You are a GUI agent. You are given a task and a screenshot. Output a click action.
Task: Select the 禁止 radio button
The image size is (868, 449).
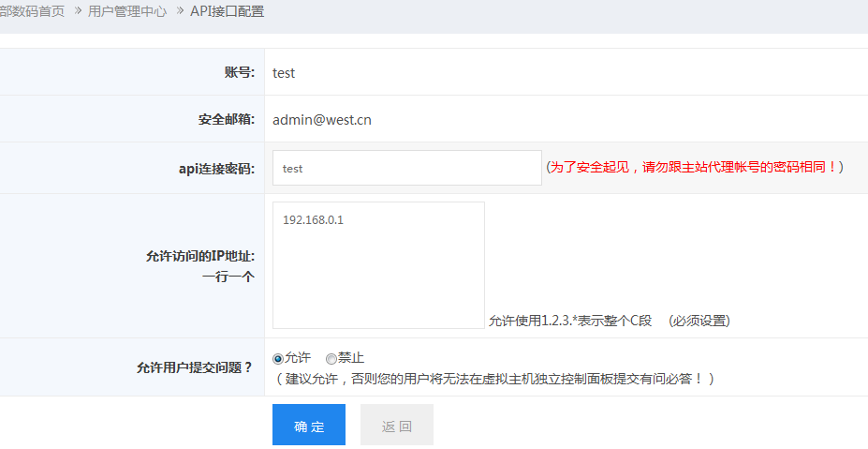click(331, 358)
